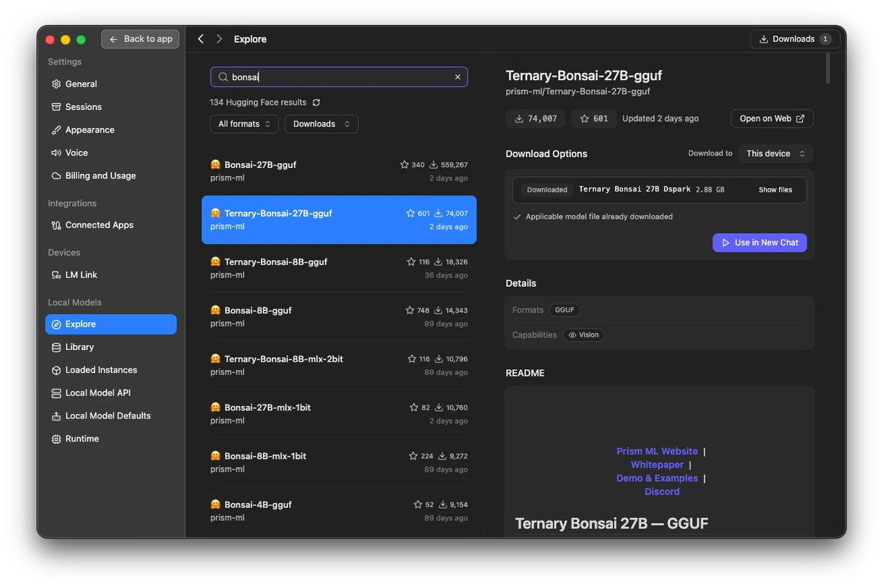Viewport: 884px width, 588px height.
Task: Click the Voice speaker icon
Action: tap(56, 153)
